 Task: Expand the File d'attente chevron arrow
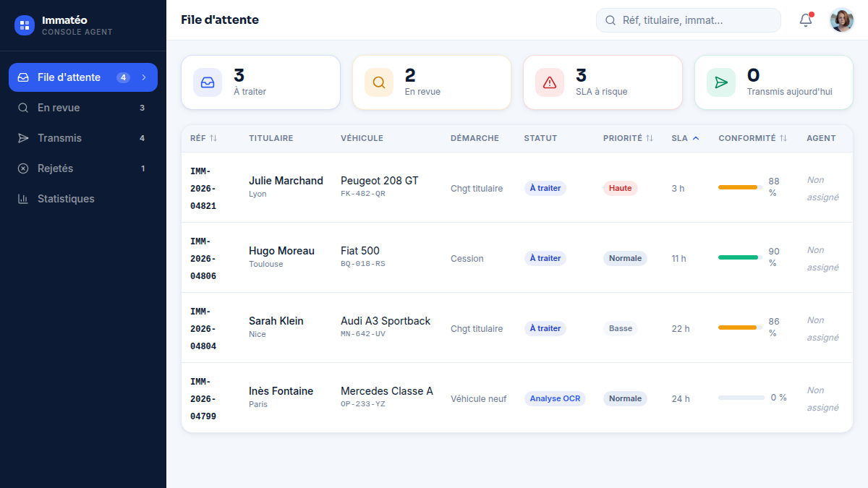click(x=144, y=77)
